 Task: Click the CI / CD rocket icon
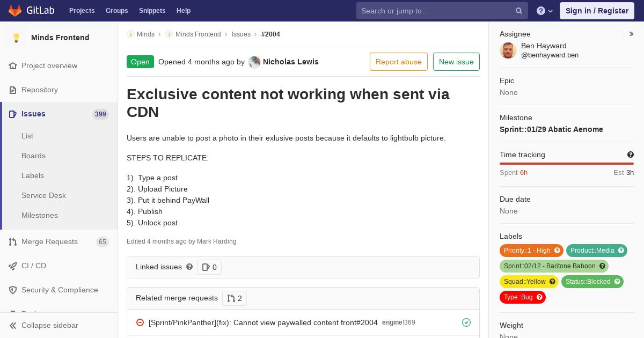[13, 266]
